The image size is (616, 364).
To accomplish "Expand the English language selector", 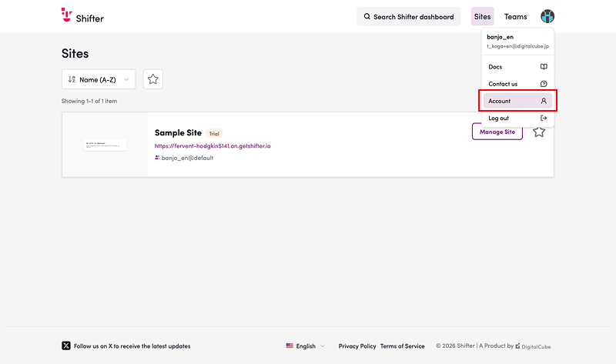I will point(305,346).
